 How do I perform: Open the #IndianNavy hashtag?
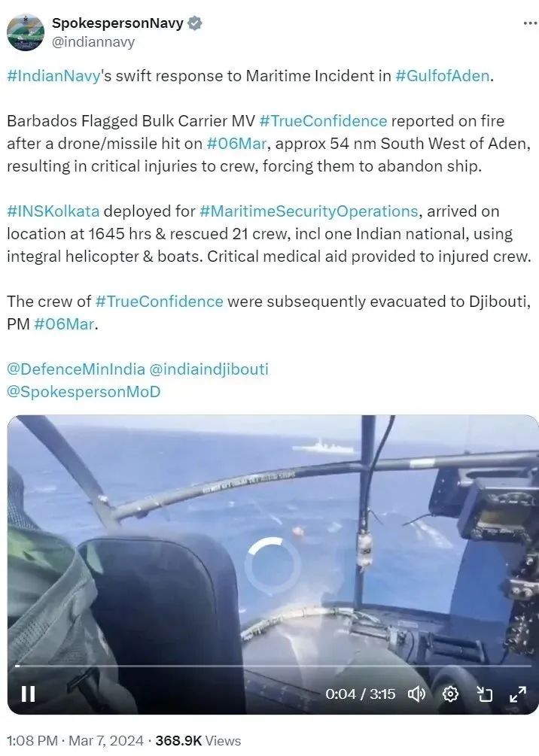53,76
